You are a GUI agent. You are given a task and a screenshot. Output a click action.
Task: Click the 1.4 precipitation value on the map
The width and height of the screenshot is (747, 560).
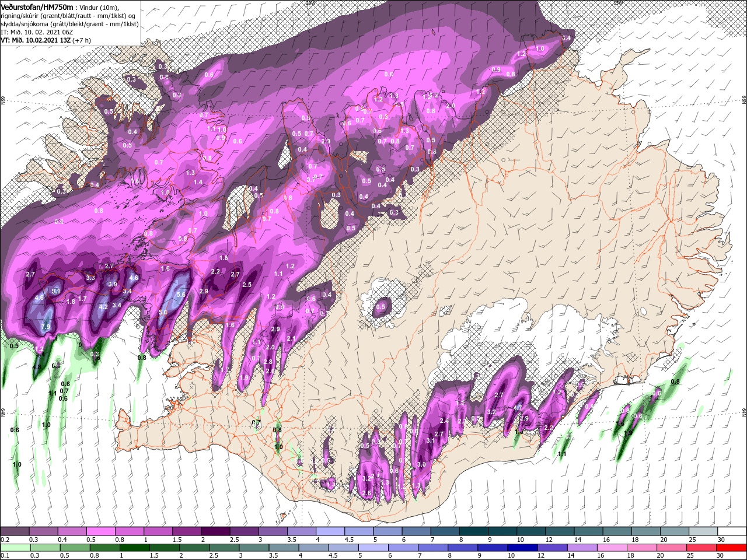(198, 183)
